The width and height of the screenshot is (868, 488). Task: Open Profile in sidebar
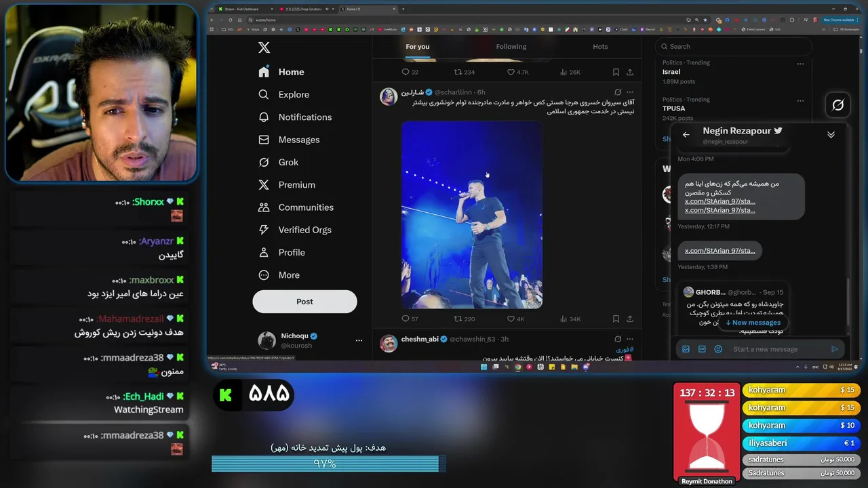(282, 252)
